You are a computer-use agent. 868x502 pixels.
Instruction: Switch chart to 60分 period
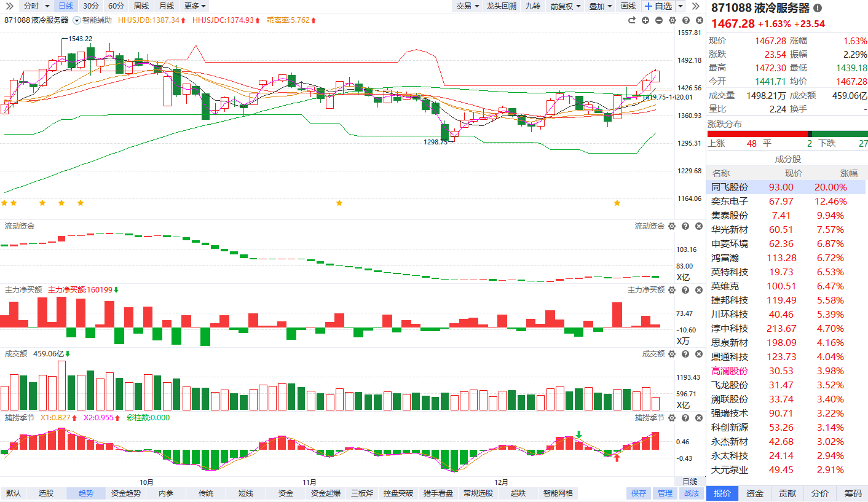pyautogui.click(x=116, y=6)
